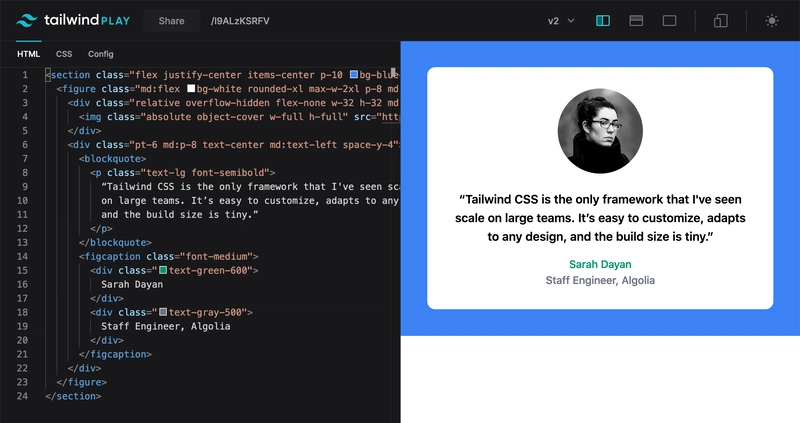Open the v2 version dropdown
This screenshot has width=800, height=423.
(x=561, y=20)
